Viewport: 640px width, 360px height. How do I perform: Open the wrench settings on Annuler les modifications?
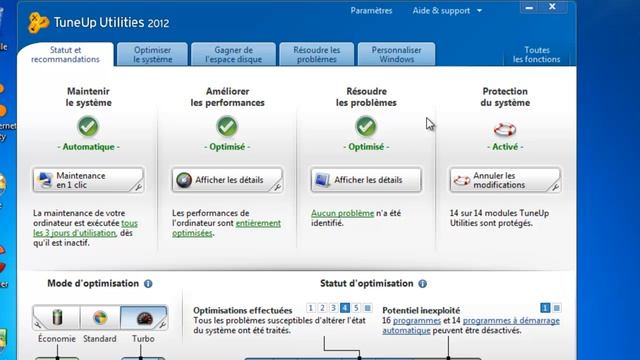556,187
